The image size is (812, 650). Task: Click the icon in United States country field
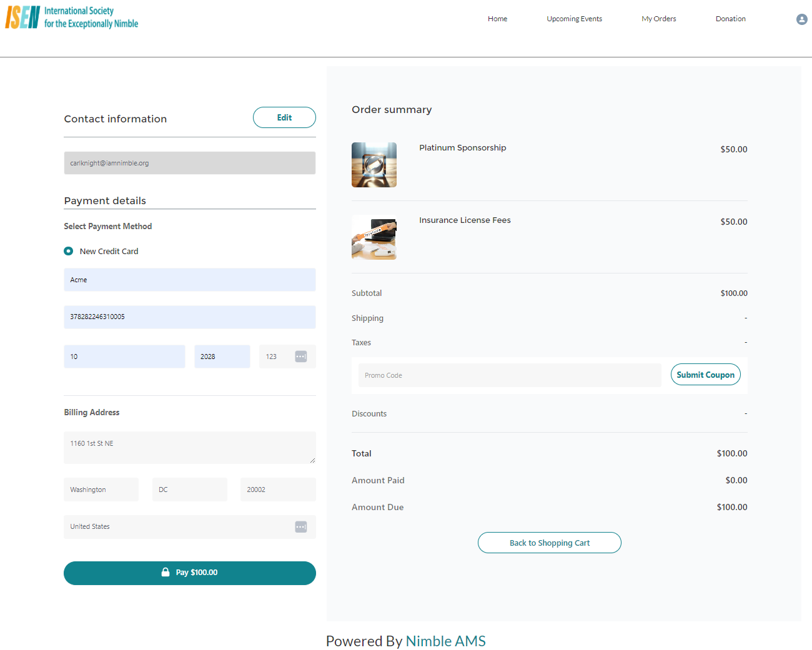click(x=300, y=527)
